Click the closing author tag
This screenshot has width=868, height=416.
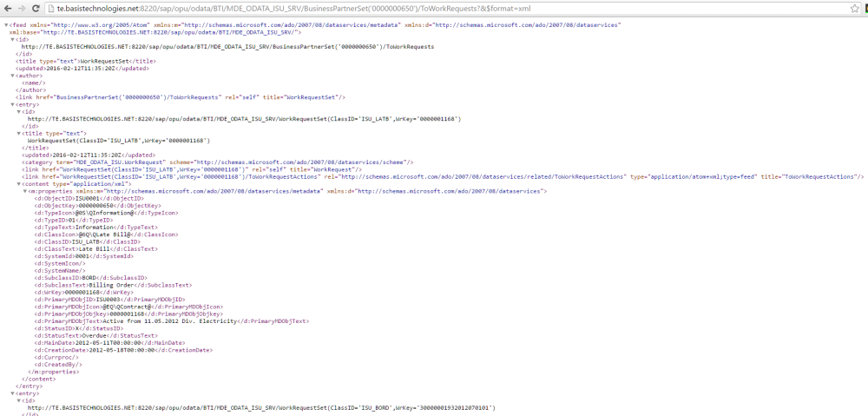tap(31, 90)
